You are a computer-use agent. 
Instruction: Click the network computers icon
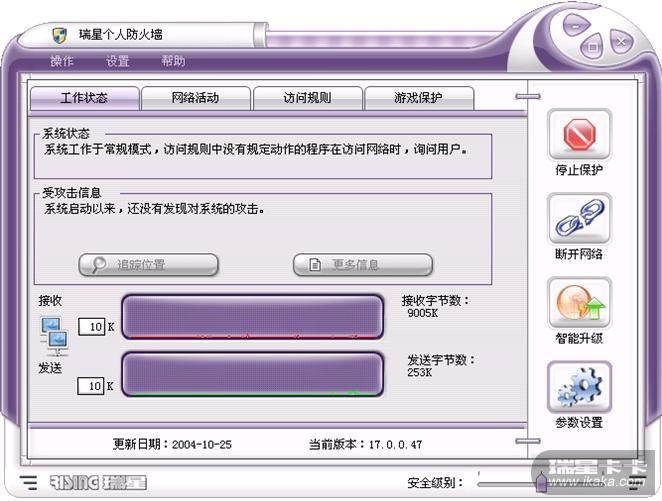(54, 335)
